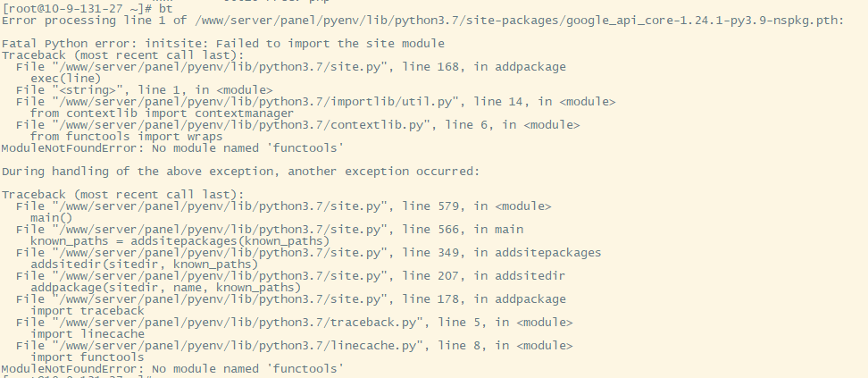
Task: Click the first ModuleNotFoundError functools line
Action: click(x=172, y=148)
